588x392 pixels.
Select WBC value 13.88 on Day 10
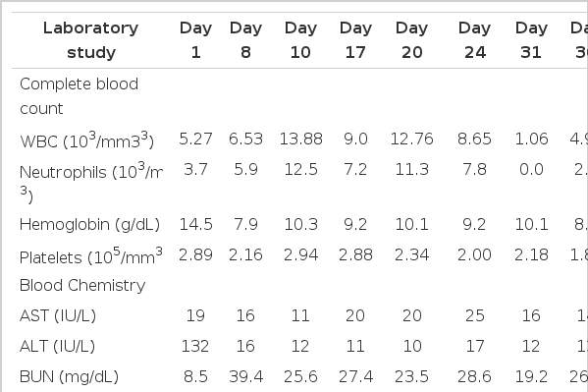point(300,139)
